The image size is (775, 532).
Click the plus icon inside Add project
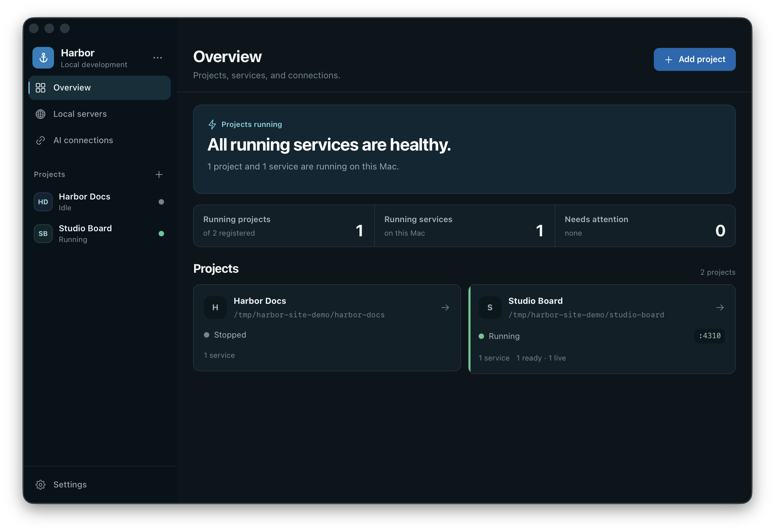[x=669, y=60]
